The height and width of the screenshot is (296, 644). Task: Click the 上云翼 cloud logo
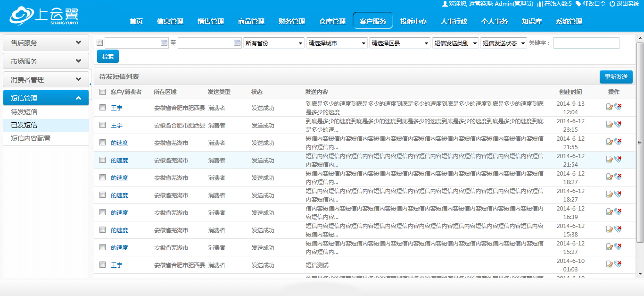click(44, 17)
